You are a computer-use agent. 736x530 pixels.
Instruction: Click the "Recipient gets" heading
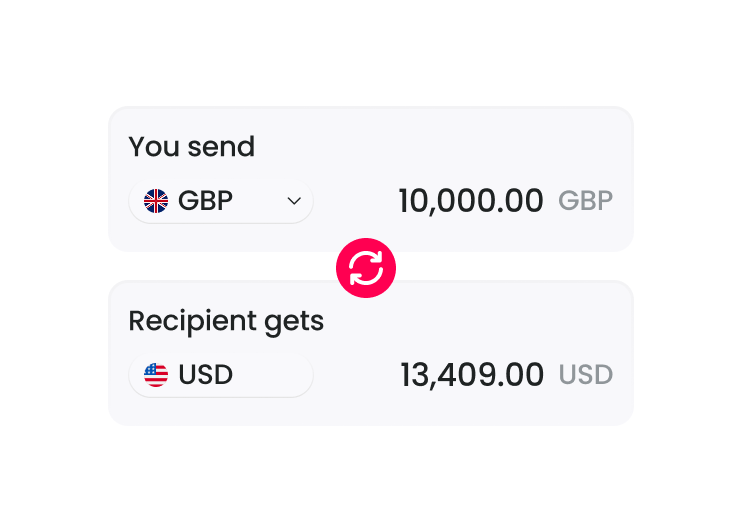tap(226, 321)
